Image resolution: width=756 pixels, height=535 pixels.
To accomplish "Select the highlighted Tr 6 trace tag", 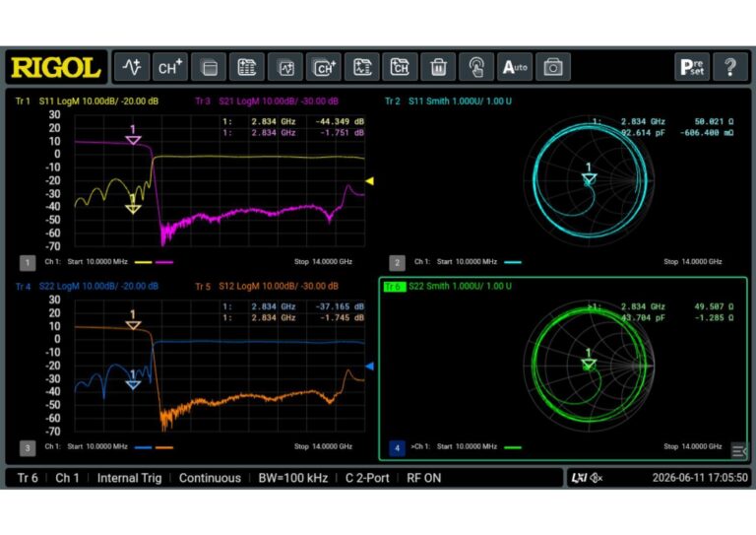I will (x=395, y=287).
